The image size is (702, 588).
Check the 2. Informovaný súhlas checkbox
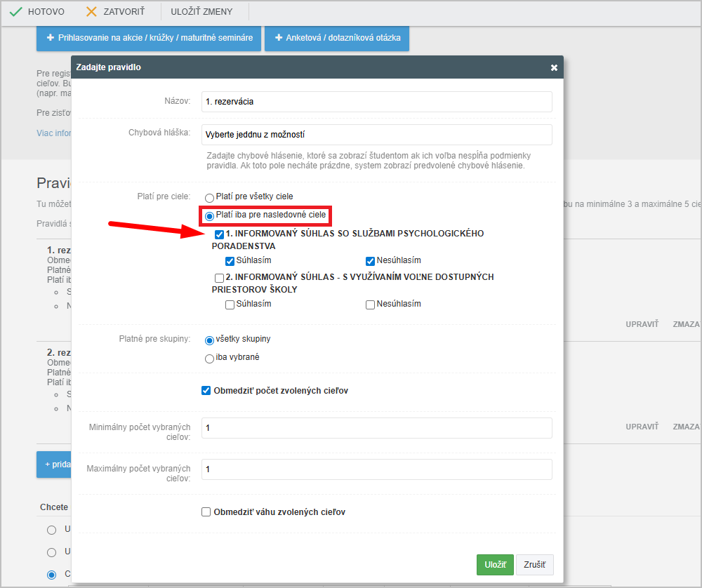click(x=220, y=278)
